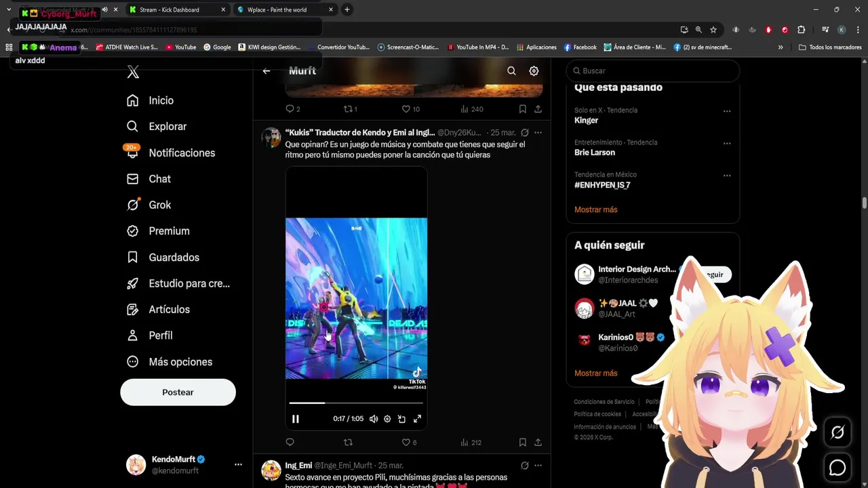The image size is (868, 488).
Task: Open Condiciones de Servicio footer link
Action: [604, 402]
